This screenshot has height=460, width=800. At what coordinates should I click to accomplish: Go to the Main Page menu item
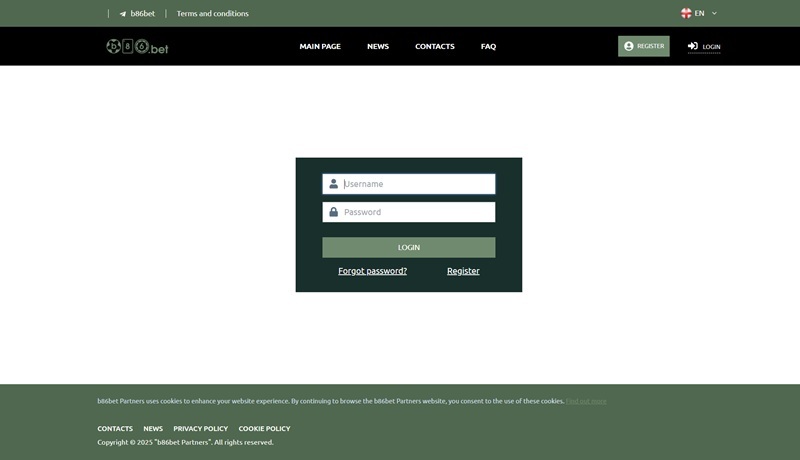320,46
